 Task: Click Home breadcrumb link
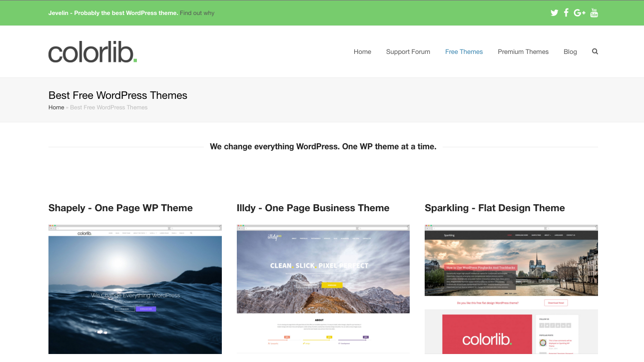[56, 107]
